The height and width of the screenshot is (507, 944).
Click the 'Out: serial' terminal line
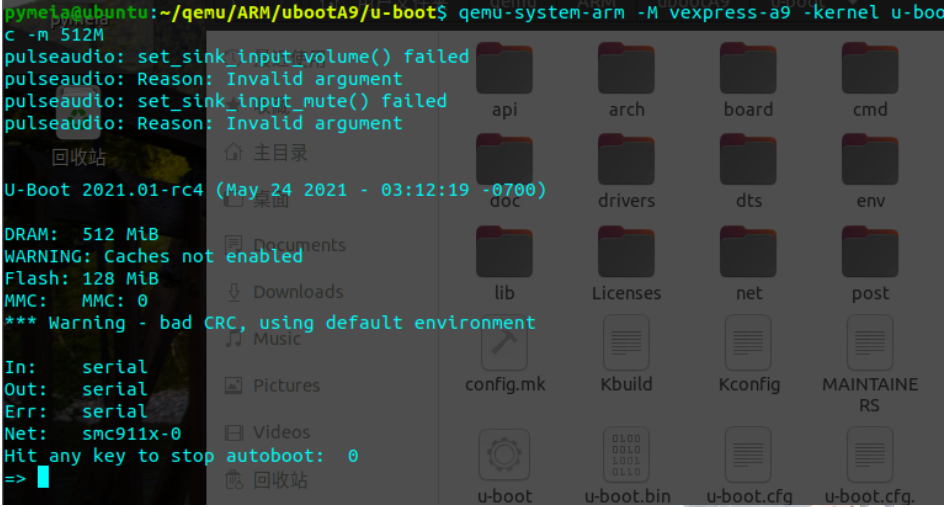coord(76,390)
